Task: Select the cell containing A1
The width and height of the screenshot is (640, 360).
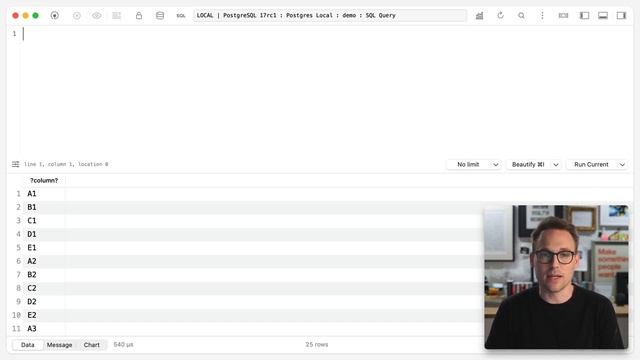Action: tap(44, 194)
